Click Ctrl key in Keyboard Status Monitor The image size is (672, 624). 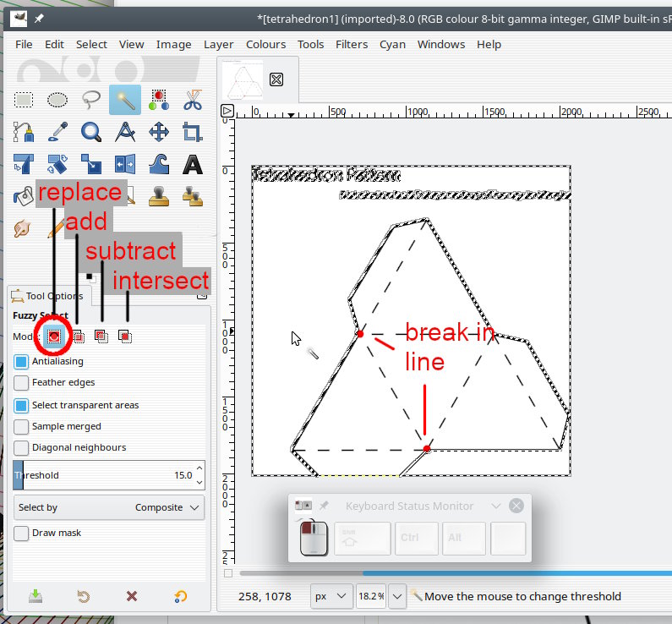pos(417,539)
